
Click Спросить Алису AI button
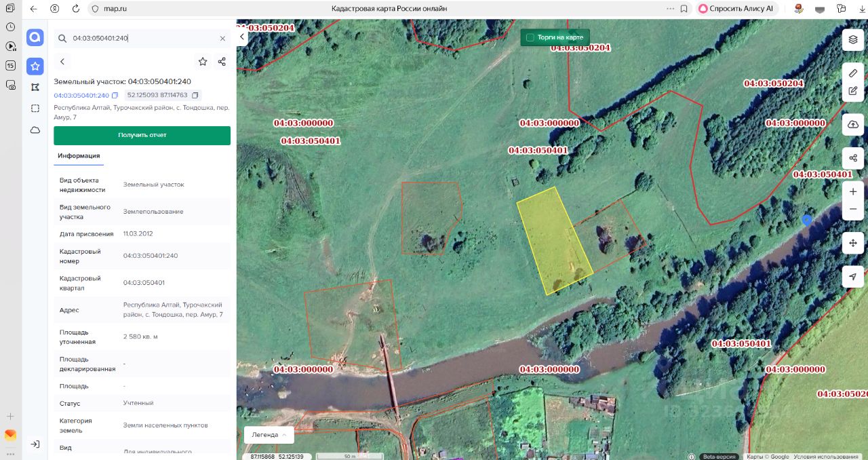point(736,9)
